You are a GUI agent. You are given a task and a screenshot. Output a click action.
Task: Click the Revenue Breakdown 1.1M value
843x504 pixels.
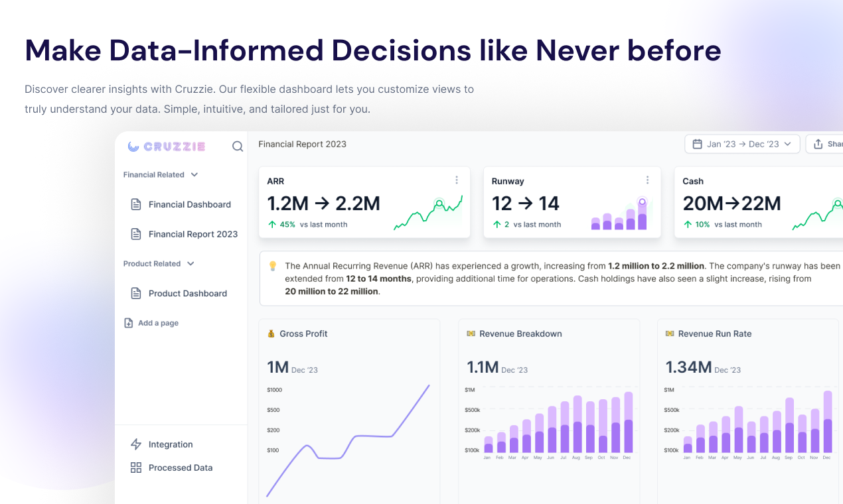pos(483,367)
